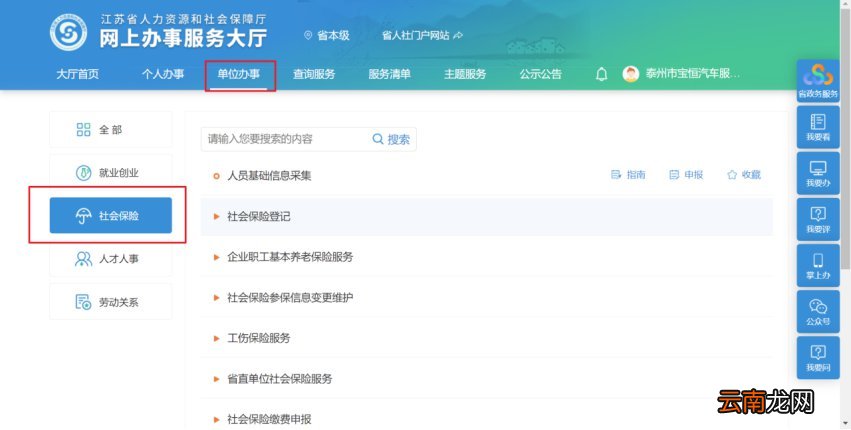The image size is (851, 430).
Task: Select the 劳动关系 category label
Action: click(119, 302)
